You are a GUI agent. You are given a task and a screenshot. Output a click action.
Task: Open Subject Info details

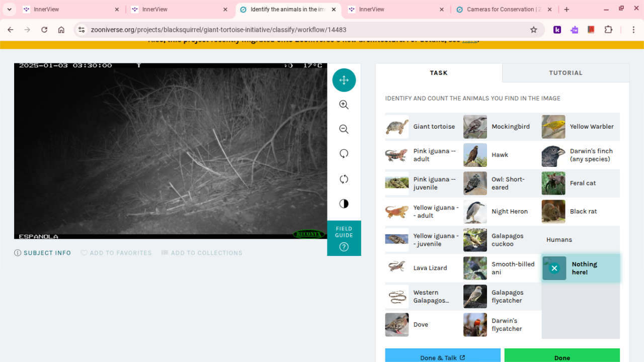(43, 253)
